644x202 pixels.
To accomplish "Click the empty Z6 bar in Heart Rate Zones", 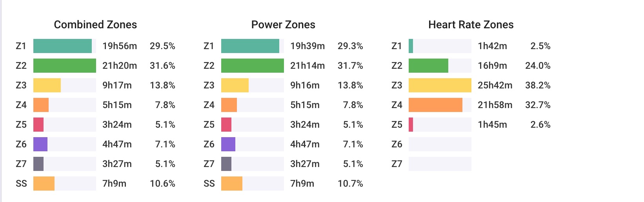I will pos(440,144).
